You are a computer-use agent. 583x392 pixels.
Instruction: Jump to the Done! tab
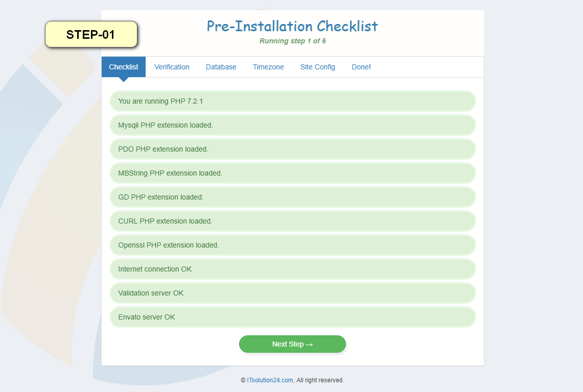click(x=361, y=67)
